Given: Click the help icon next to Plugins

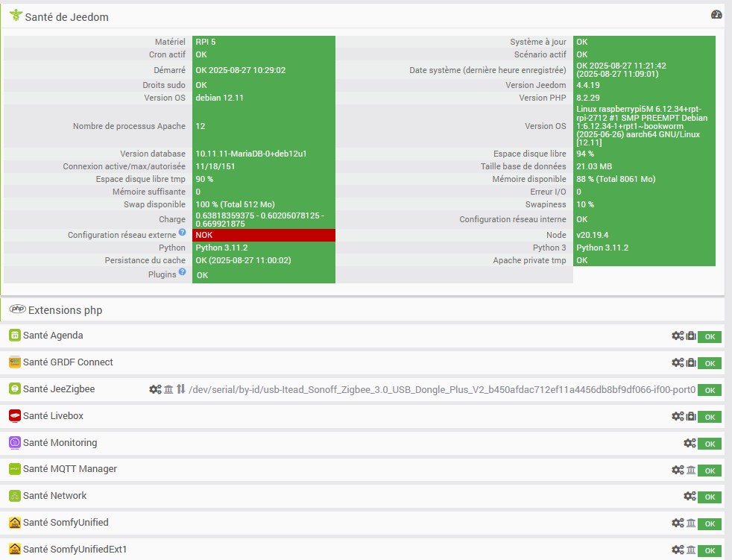Looking at the screenshot, I should (x=182, y=272).
